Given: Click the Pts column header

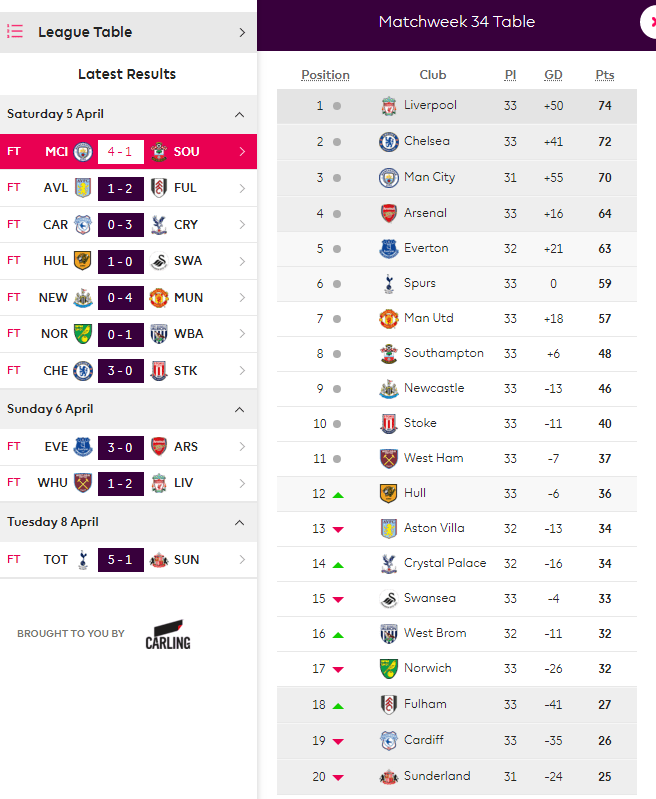Looking at the screenshot, I should pyautogui.click(x=605, y=75).
